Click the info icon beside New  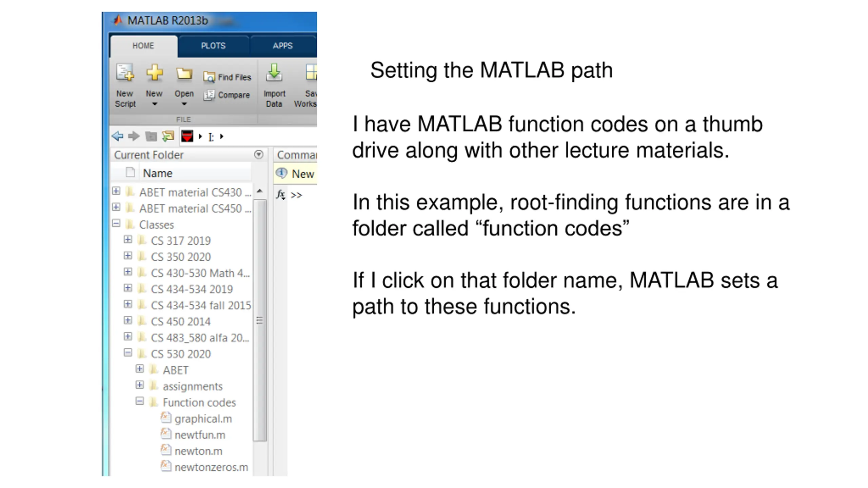click(281, 173)
